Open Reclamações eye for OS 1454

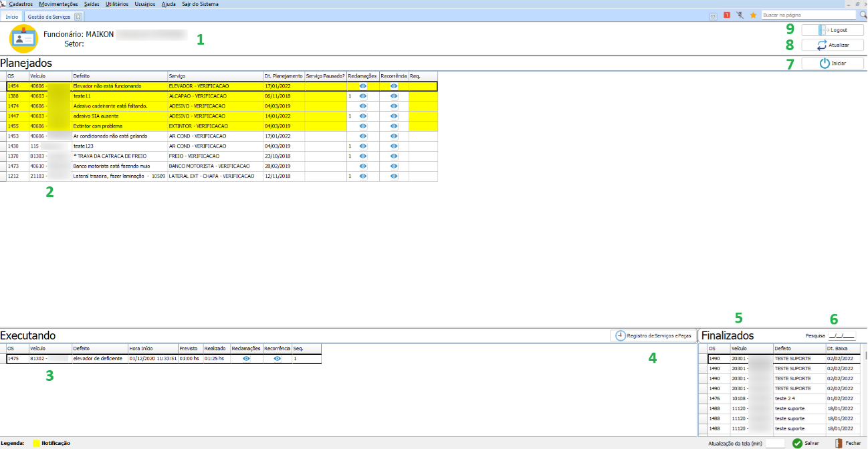pyautogui.click(x=363, y=86)
